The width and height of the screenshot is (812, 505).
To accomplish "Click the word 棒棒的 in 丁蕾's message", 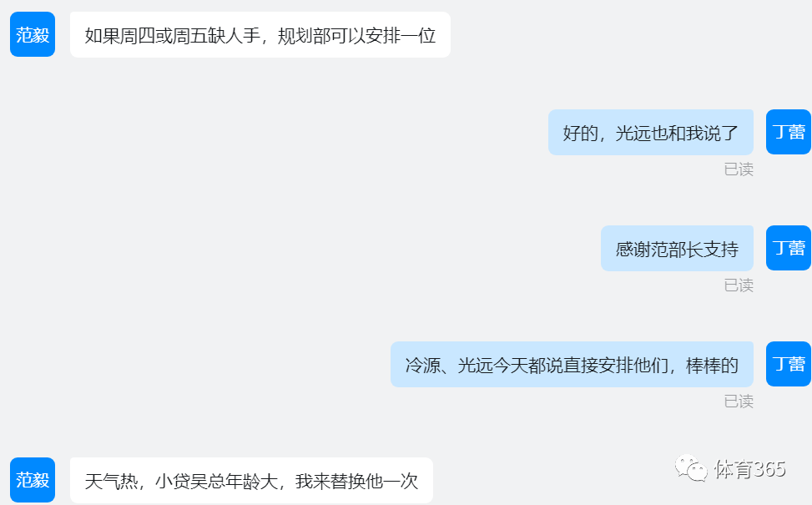I will (712, 365).
